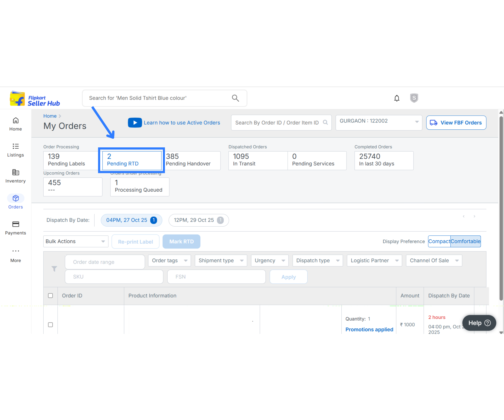
Task: Click the More three-dots icon
Action: [16, 251]
